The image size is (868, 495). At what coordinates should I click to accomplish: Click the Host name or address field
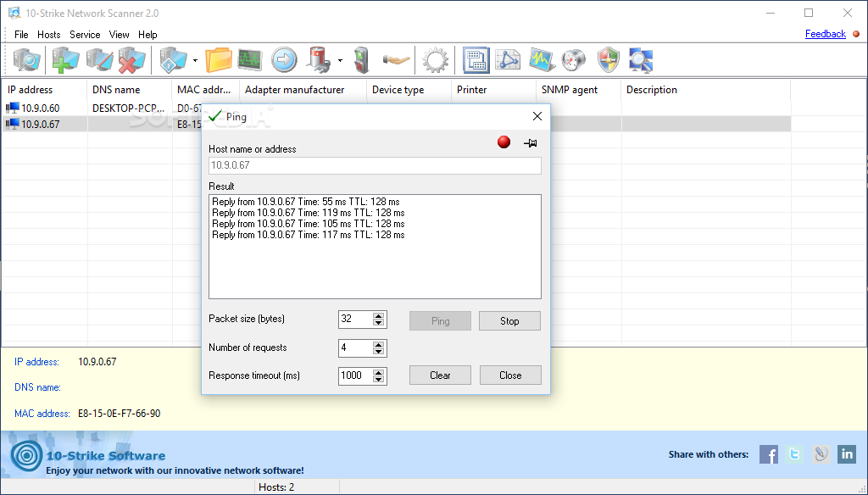coord(375,165)
